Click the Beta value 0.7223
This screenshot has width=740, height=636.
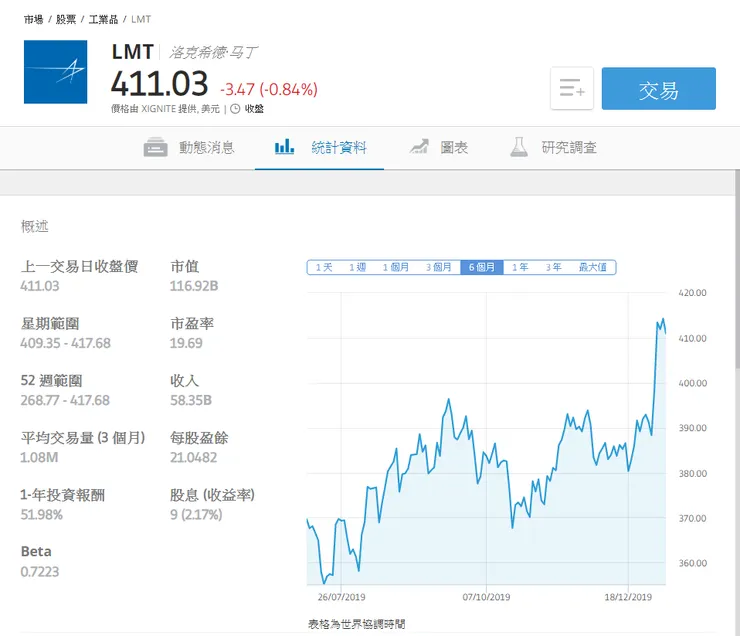[40, 572]
